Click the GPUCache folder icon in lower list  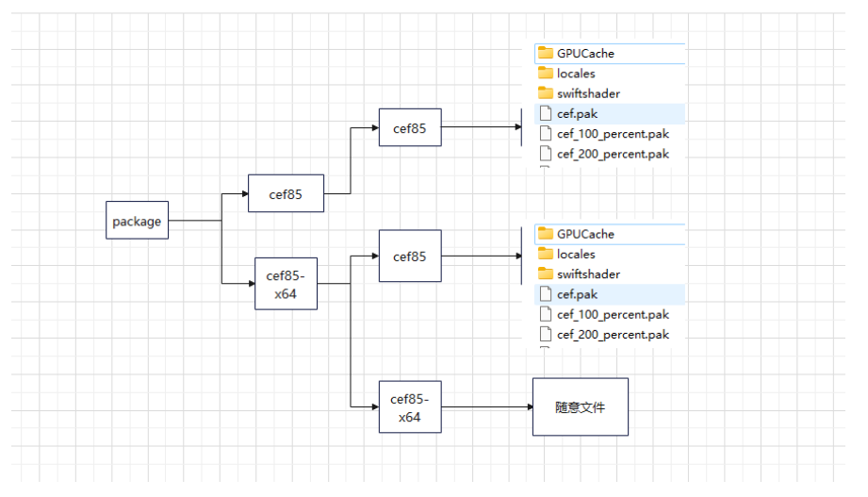pyautogui.click(x=546, y=234)
